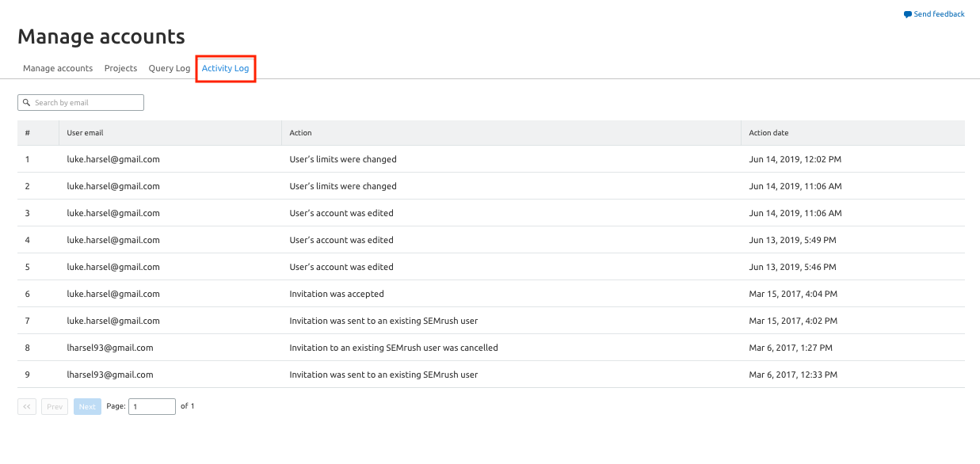This screenshot has width=980, height=464.
Task: Click the Action date column header
Action: click(768, 133)
